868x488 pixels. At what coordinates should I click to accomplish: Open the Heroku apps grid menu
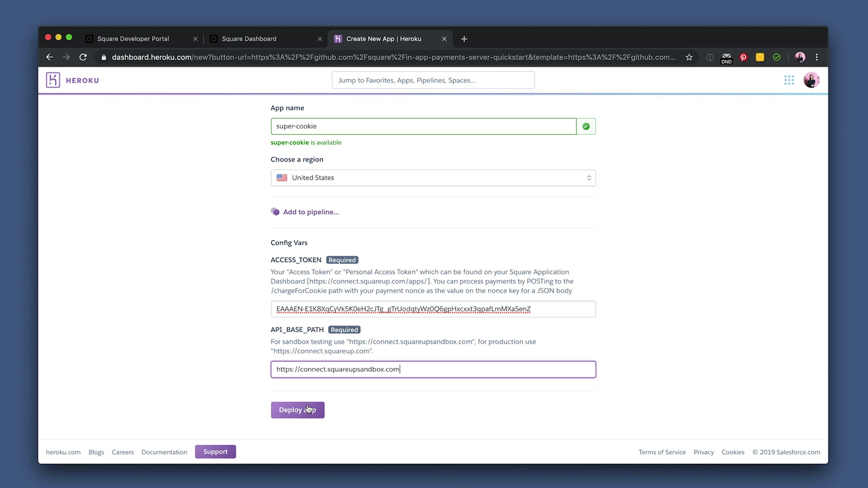point(789,80)
